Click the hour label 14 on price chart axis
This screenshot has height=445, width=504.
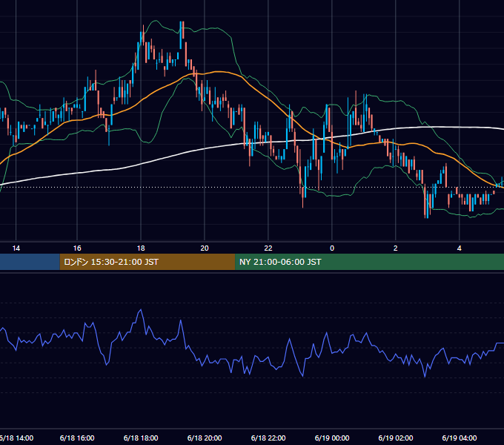(16, 248)
